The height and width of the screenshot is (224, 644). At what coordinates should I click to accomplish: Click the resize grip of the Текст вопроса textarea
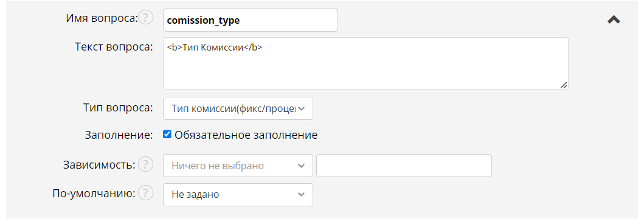(x=564, y=85)
